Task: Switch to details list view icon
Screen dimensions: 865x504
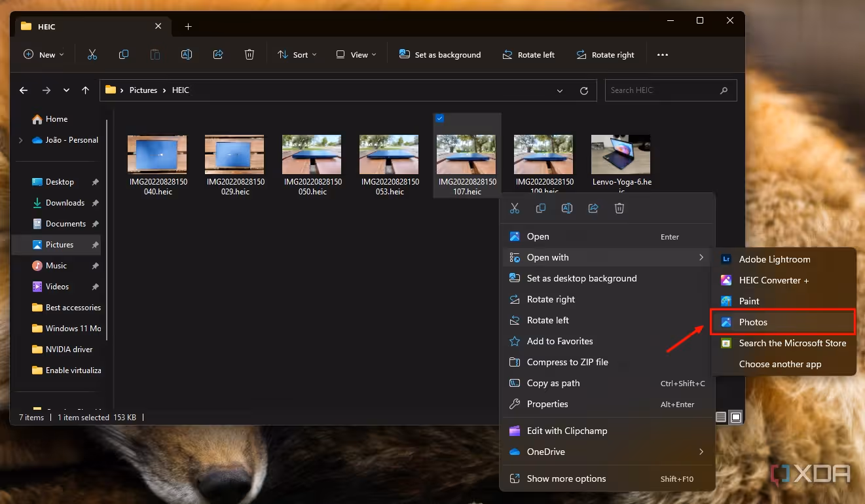Action: pyautogui.click(x=721, y=417)
